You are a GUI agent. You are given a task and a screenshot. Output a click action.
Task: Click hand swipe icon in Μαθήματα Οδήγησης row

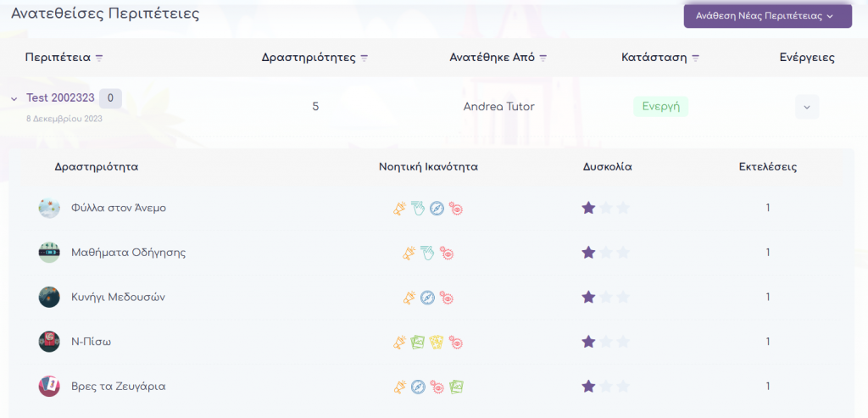[x=428, y=253]
